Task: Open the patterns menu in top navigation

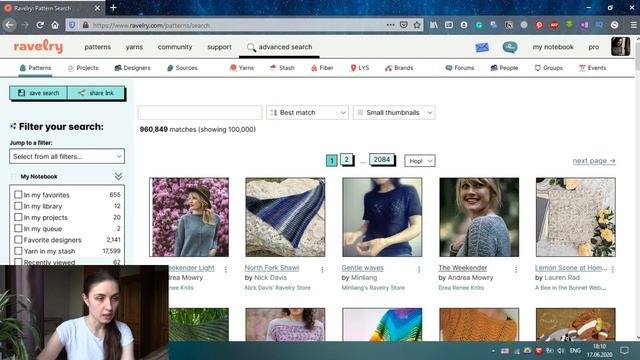Action: coord(98,47)
